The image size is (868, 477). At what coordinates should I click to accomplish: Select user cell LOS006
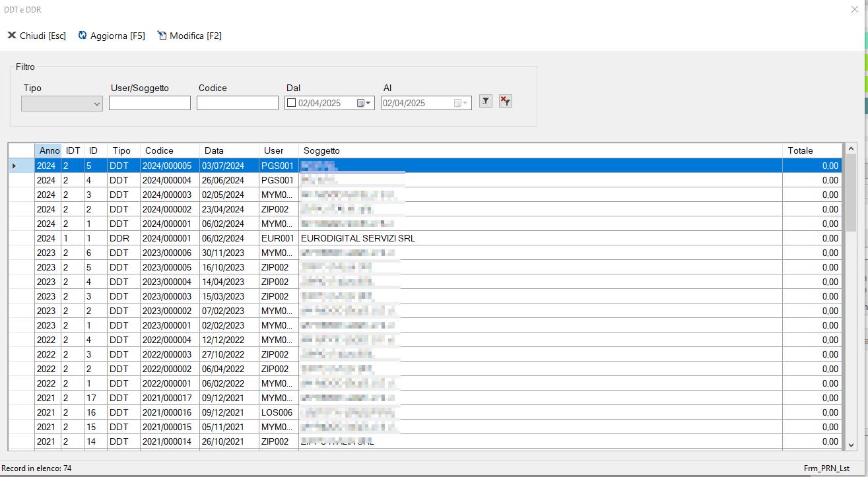[279, 412]
